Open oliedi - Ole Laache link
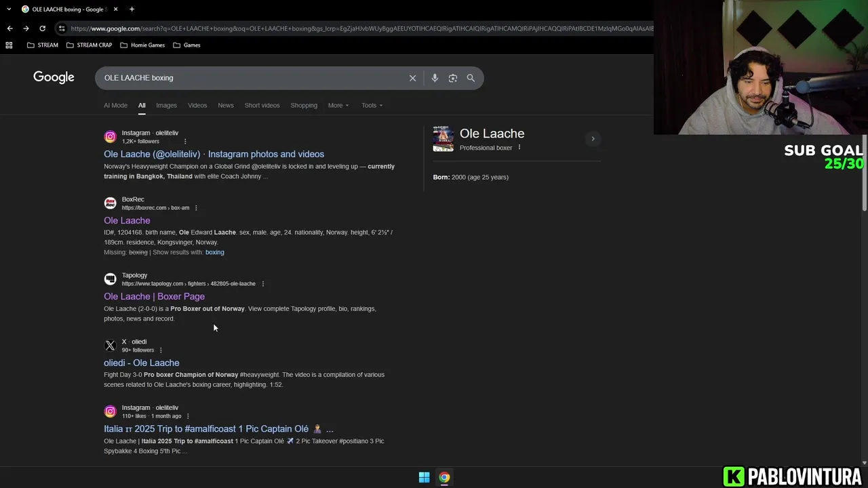Image resolution: width=868 pixels, height=488 pixels. tap(141, 363)
